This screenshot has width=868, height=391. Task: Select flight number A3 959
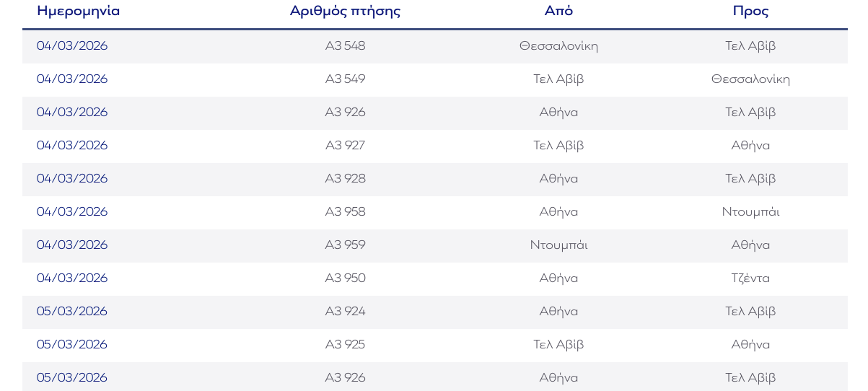coord(345,245)
